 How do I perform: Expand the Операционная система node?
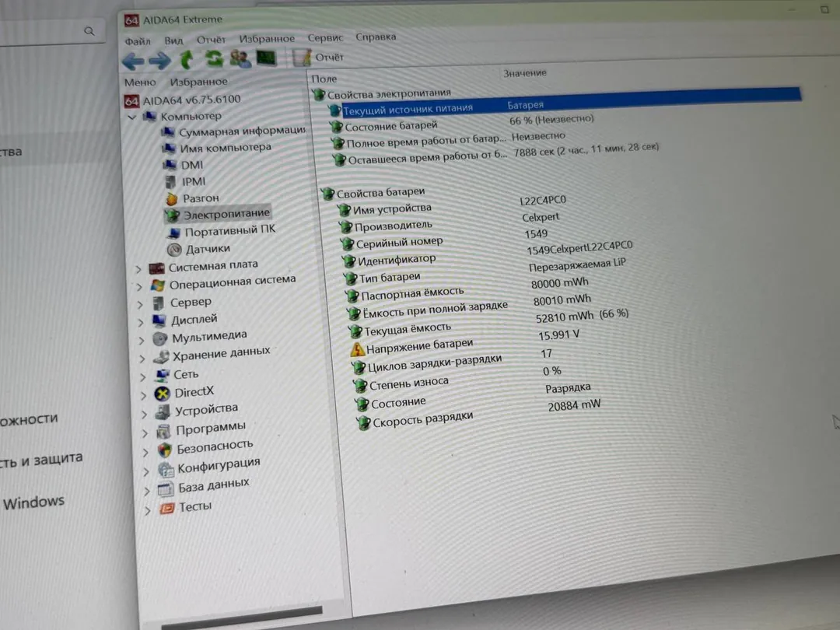click(x=139, y=287)
